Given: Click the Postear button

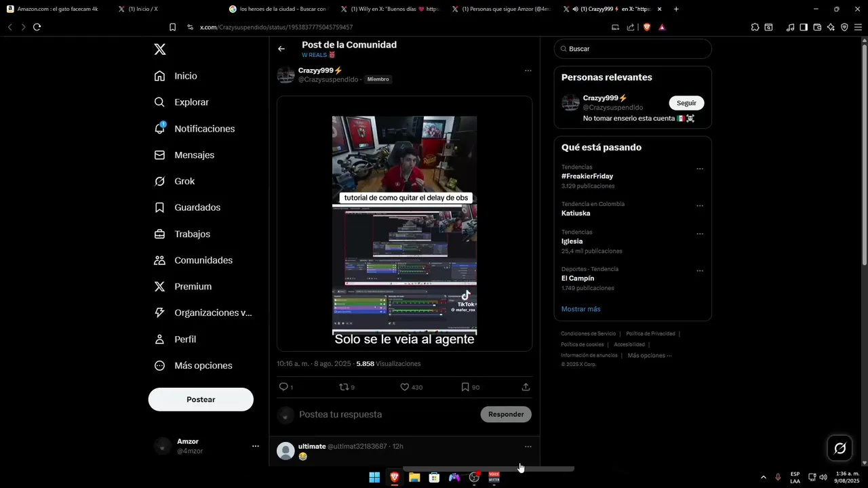Looking at the screenshot, I should coord(201,399).
